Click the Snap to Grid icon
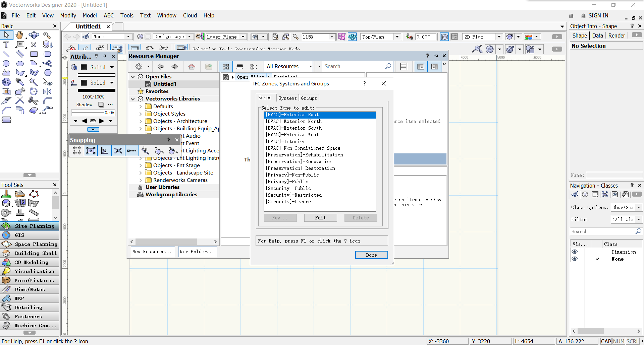Viewport: 644px width, 345px height. (x=77, y=151)
